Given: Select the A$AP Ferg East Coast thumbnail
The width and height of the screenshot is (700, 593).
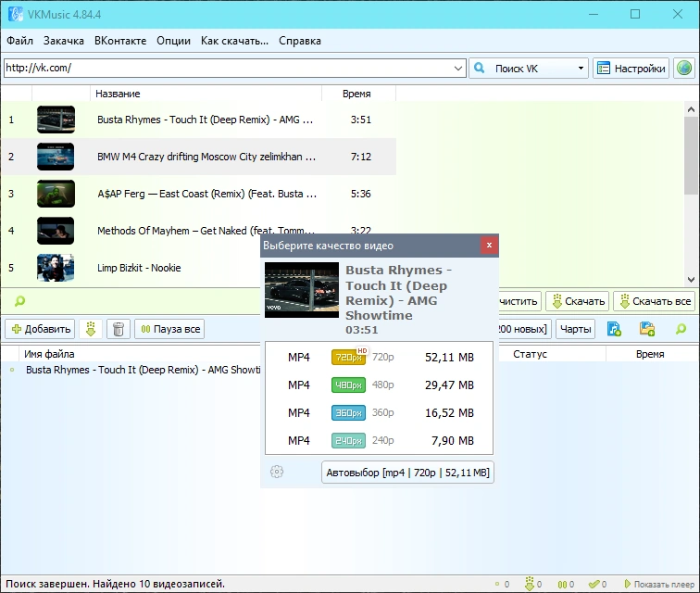Looking at the screenshot, I should [x=56, y=194].
